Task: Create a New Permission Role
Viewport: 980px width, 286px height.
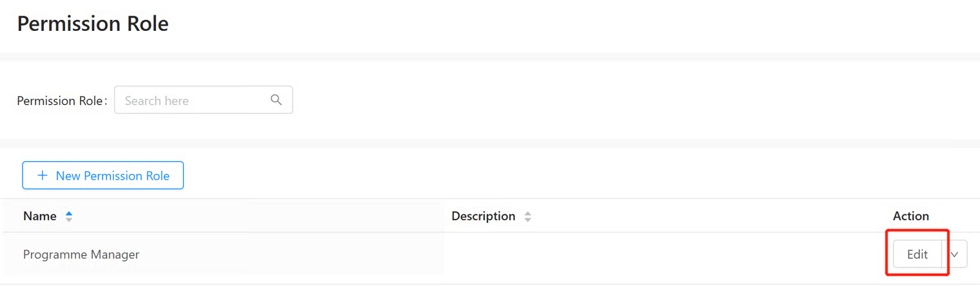Action: pyautogui.click(x=103, y=175)
